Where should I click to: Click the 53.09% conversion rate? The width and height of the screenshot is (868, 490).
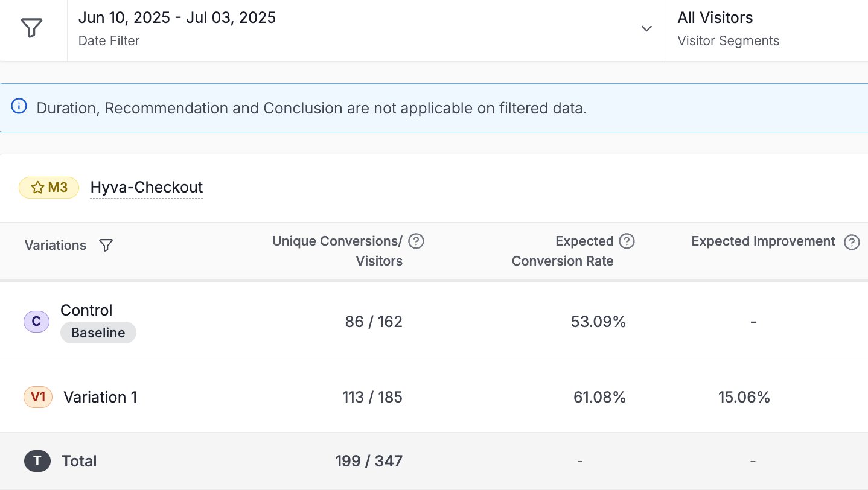pos(598,322)
